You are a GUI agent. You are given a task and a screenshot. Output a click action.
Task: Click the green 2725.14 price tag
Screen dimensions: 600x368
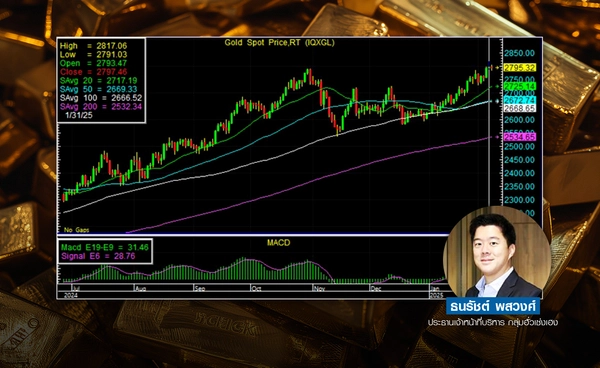[520, 87]
